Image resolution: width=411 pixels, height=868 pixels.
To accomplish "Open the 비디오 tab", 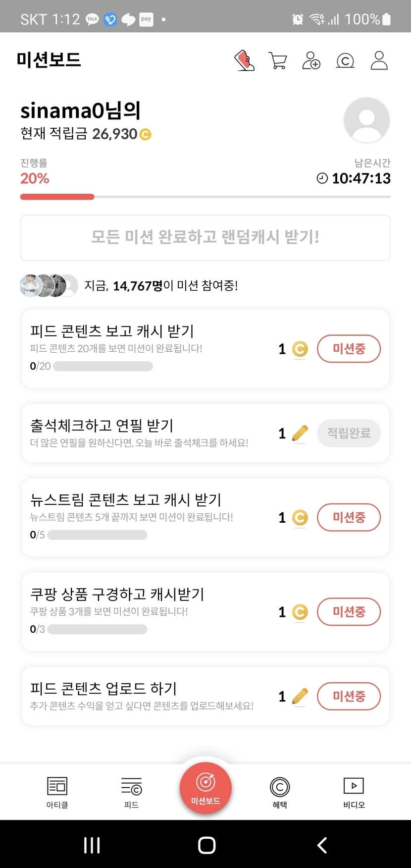I will 354,792.
